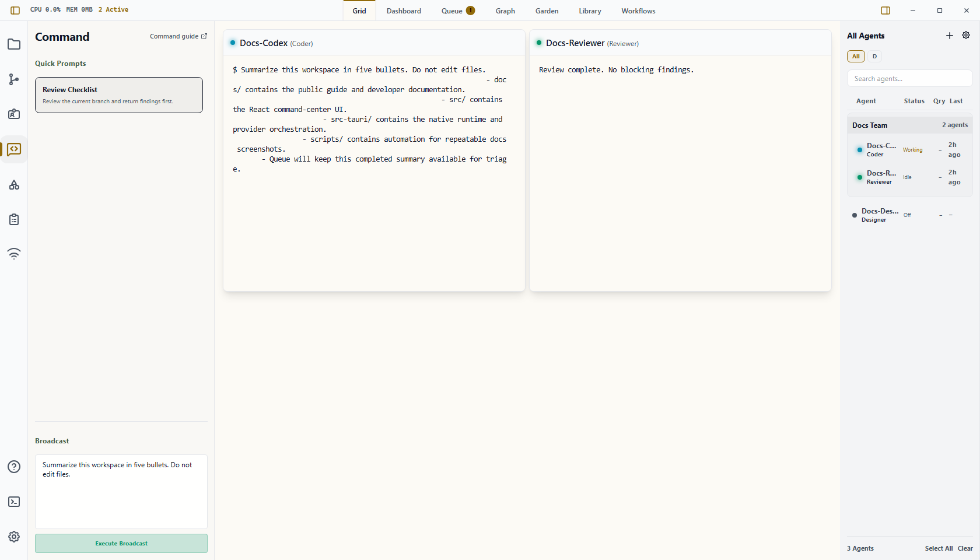Open the agents robot icon in sidebar
The width and height of the screenshot is (980, 560).
point(14,114)
